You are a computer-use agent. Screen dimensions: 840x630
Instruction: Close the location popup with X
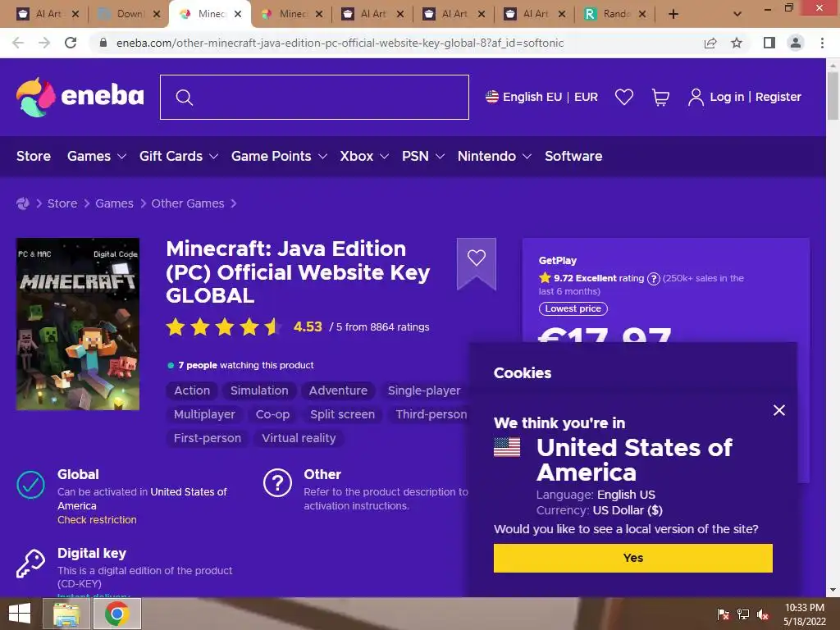click(779, 410)
